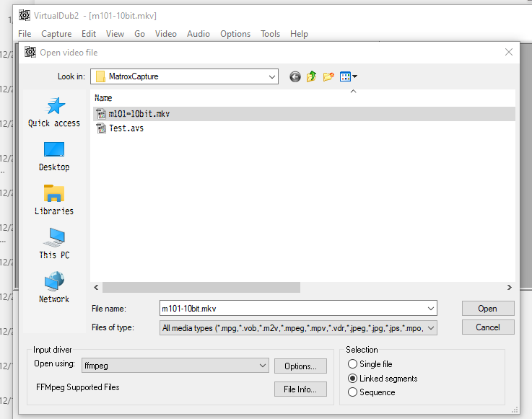
Task: Select the Test.avs file name
Action: 126,128
